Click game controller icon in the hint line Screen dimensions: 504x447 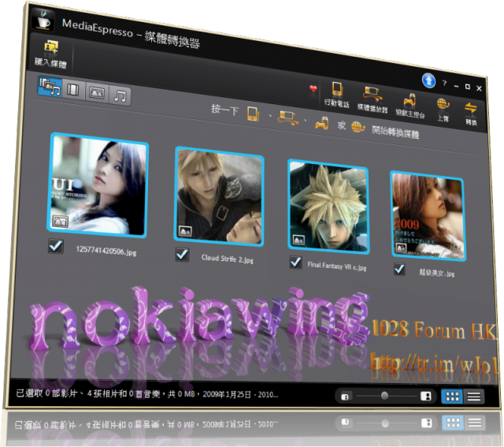322,123
